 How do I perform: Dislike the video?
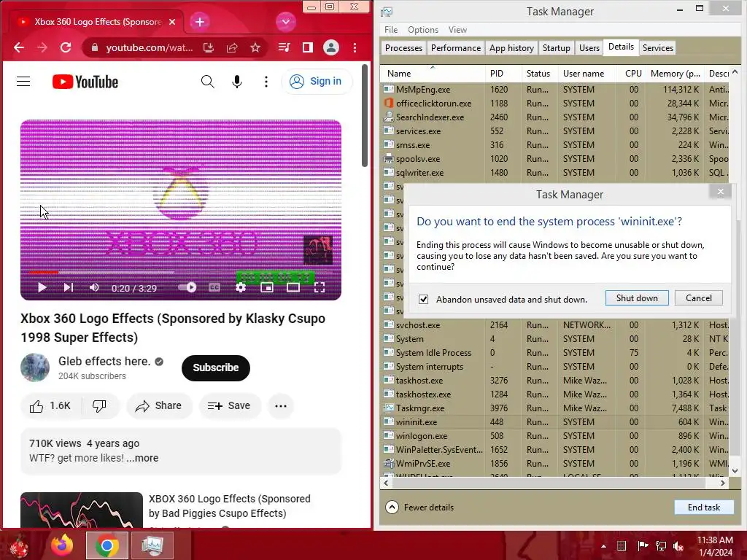tap(99, 405)
